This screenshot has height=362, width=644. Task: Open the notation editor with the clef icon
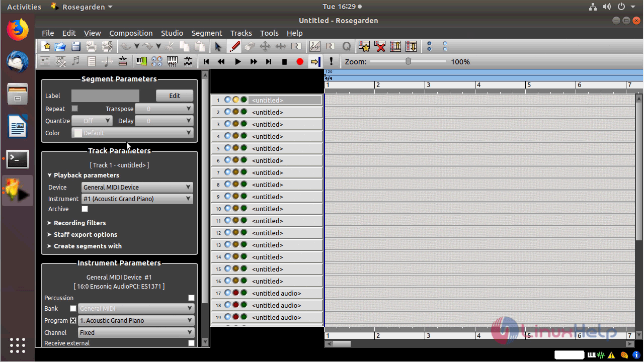(x=314, y=47)
